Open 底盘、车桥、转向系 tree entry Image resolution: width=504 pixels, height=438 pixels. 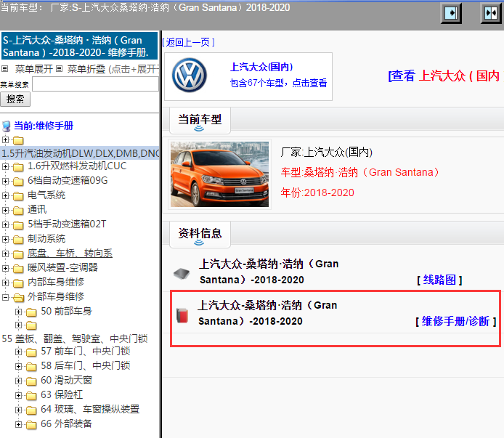pos(70,254)
